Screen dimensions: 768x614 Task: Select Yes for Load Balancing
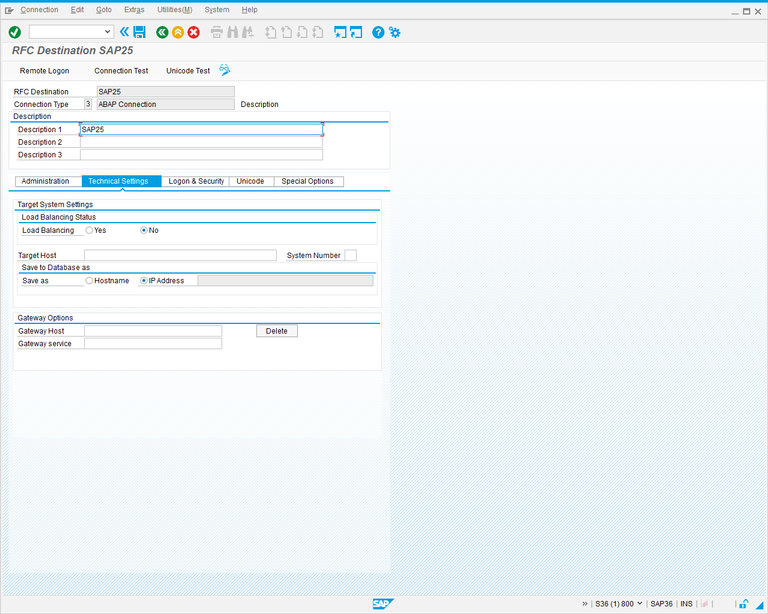(x=90, y=230)
